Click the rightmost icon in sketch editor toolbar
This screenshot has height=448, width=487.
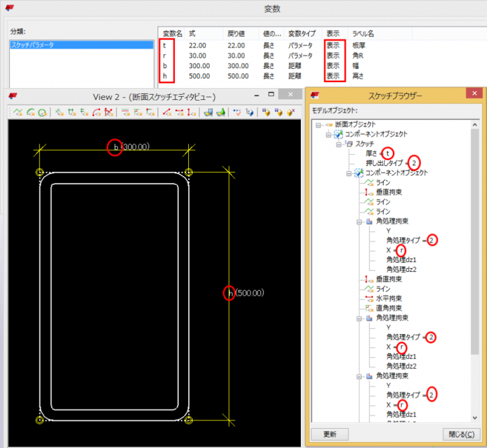[x=290, y=113]
